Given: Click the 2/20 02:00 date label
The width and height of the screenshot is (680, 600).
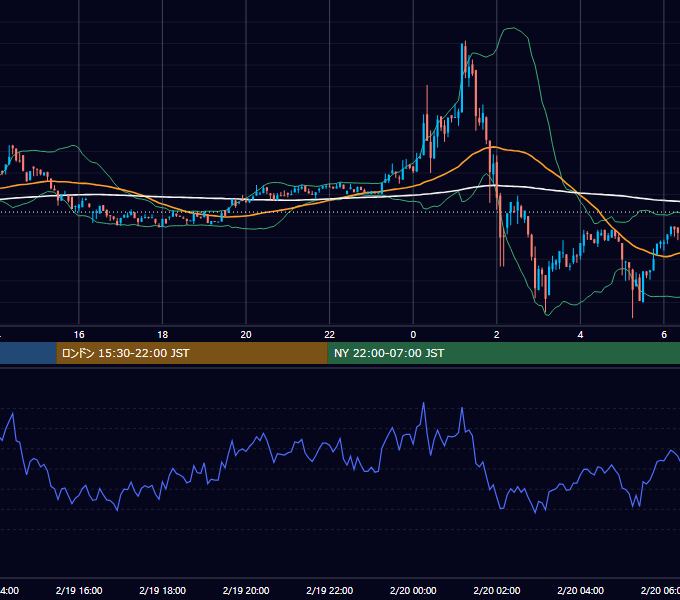Looking at the screenshot, I should click(497, 590).
